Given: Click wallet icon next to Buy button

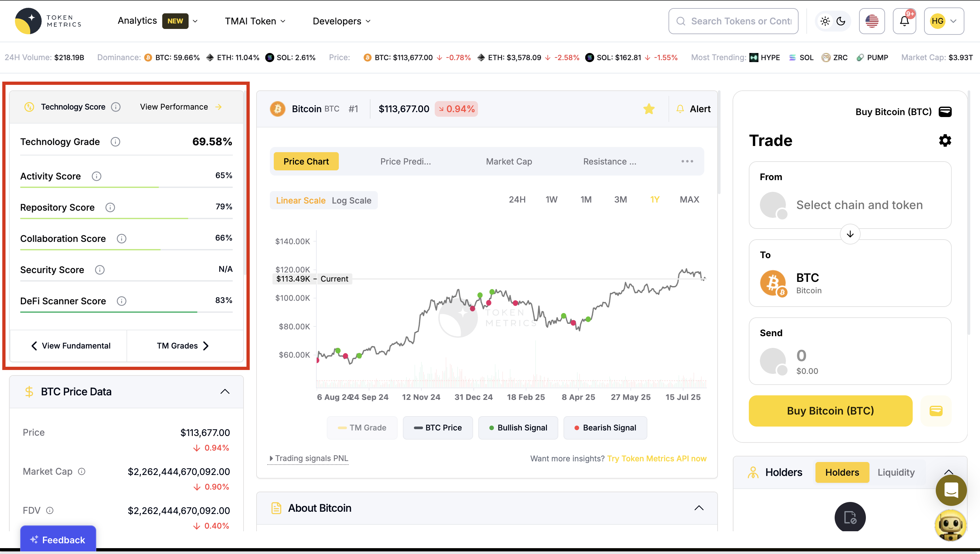Looking at the screenshot, I should pyautogui.click(x=936, y=411).
